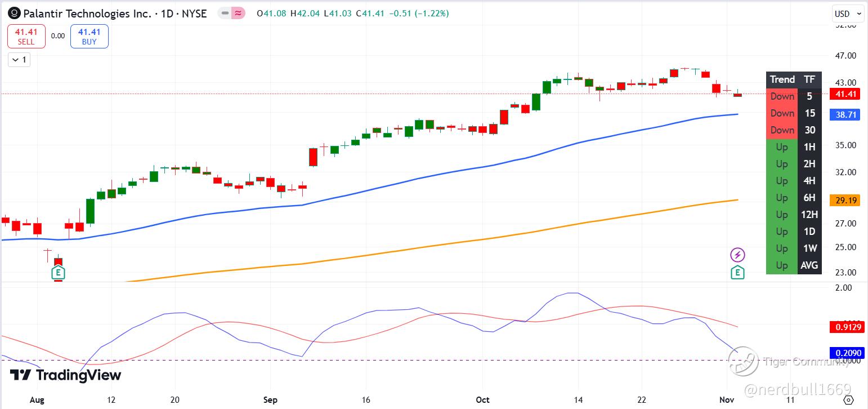The height and width of the screenshot is (409, 868).
Task: Click the 23.00 label on the price scale
Action: tap(846, 273)
